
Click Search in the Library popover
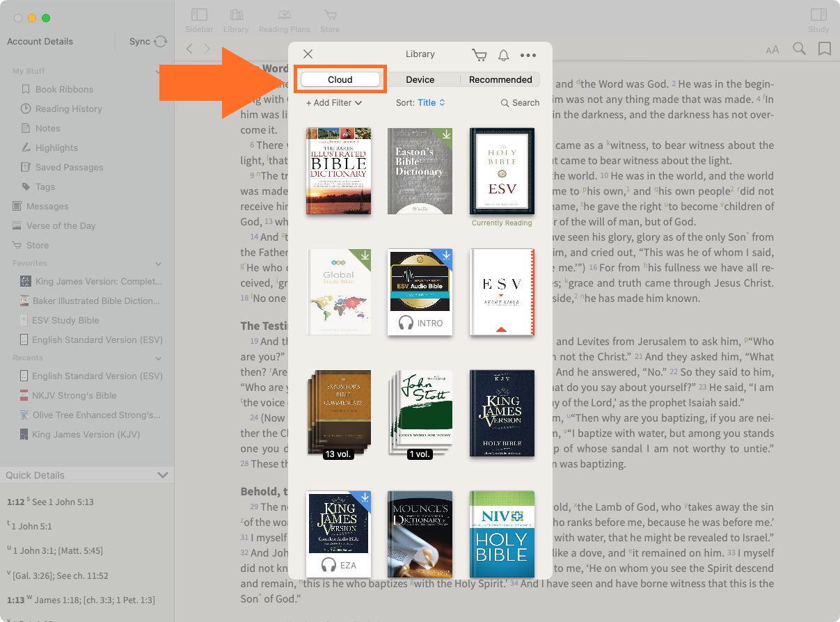point(520,102)
